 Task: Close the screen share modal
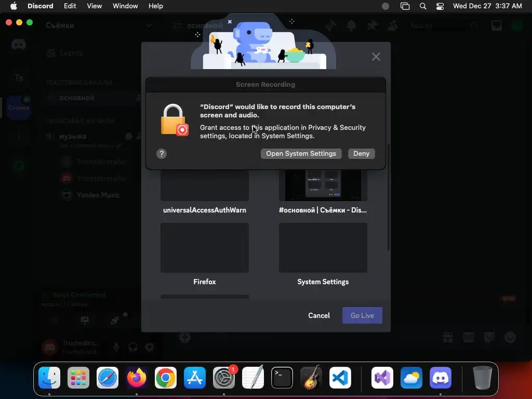coord(376,57)
